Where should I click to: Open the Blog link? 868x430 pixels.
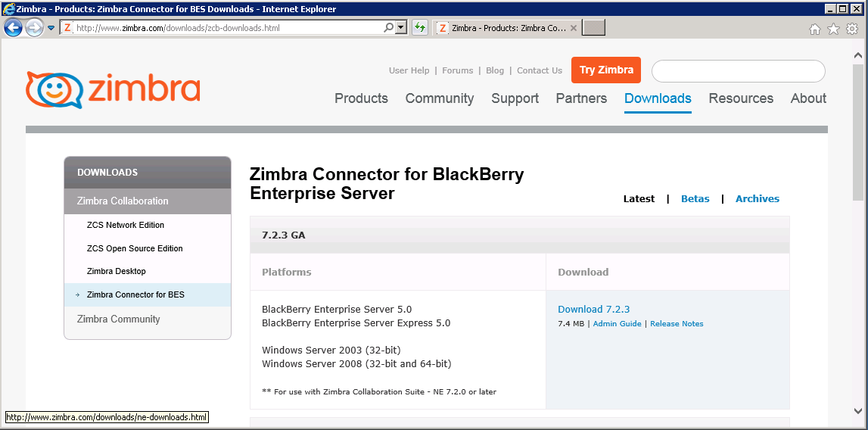coord(495,70)
